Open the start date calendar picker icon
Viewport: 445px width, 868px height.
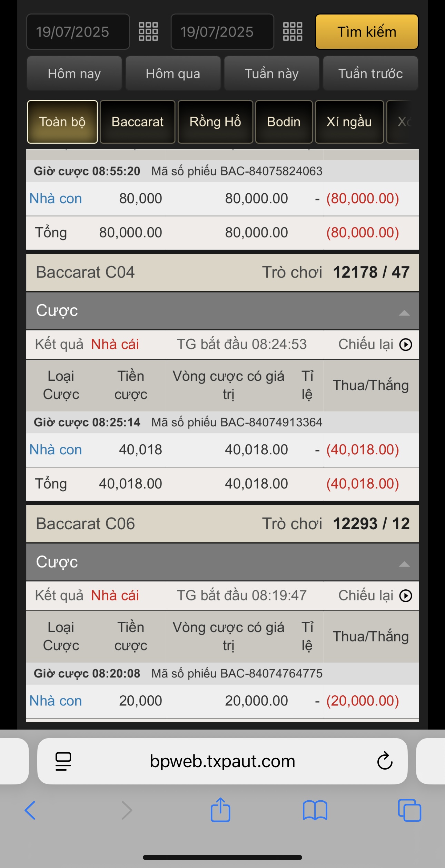(148, 32)
